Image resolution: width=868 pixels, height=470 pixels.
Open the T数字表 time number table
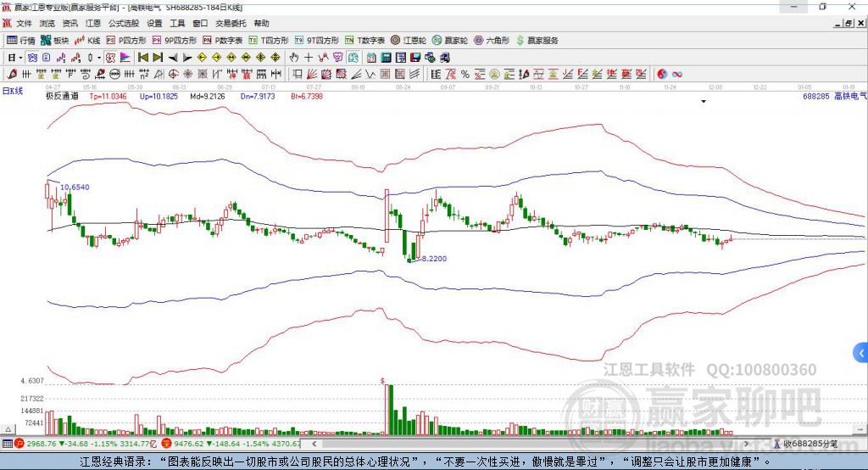click(x=364, y=41)
